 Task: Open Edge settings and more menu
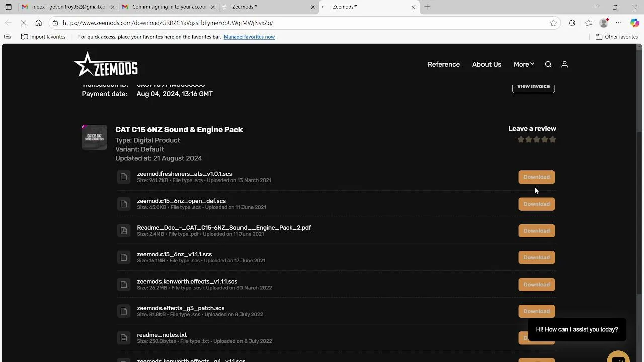click(x=619, y=23)
